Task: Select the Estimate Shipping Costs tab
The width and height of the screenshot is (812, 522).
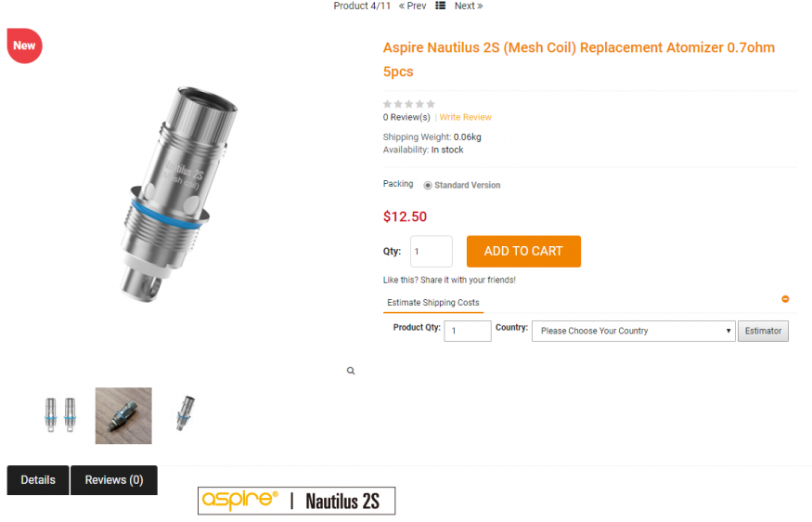Action: pyautogui.click(x=433, y=303)
